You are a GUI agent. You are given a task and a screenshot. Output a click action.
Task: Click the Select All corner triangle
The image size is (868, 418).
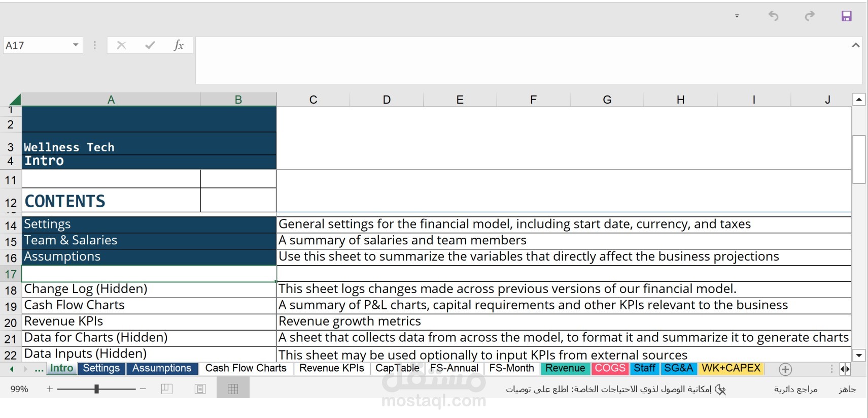coord(15,100)
